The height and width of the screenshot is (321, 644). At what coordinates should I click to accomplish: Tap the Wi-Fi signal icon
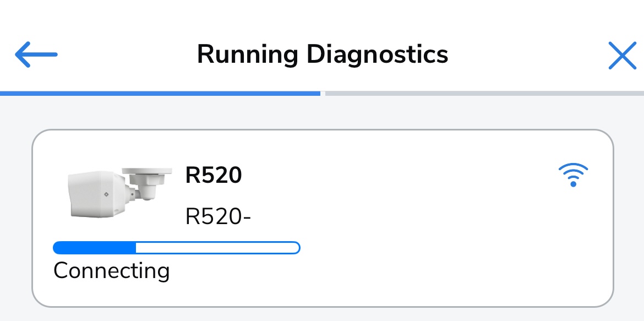pos(574,175)
